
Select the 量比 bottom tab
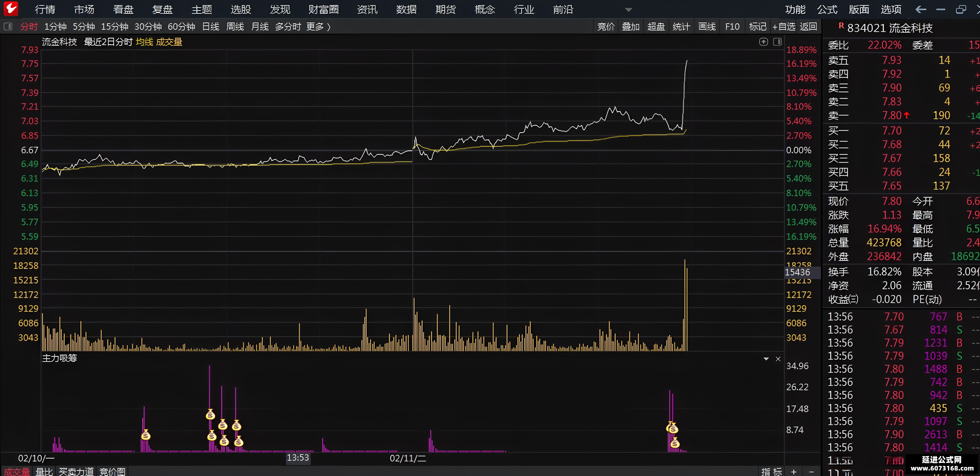click(x=44, y=471)
